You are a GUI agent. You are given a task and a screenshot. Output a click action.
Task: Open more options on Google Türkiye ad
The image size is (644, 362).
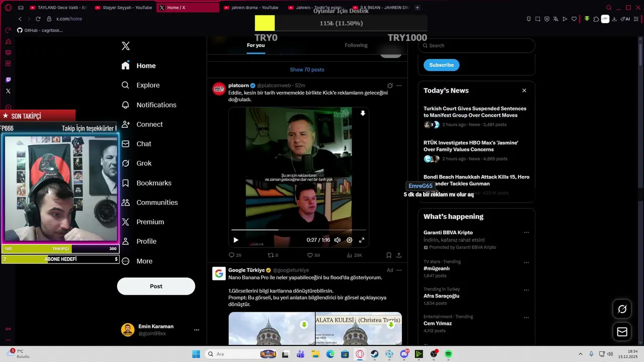[x=399, y=270]
